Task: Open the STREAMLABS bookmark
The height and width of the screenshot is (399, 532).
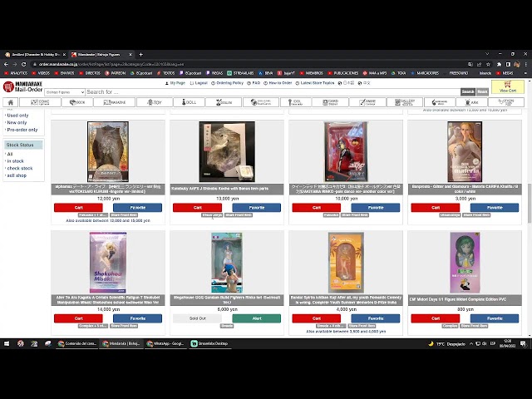Action: [240, 73]
